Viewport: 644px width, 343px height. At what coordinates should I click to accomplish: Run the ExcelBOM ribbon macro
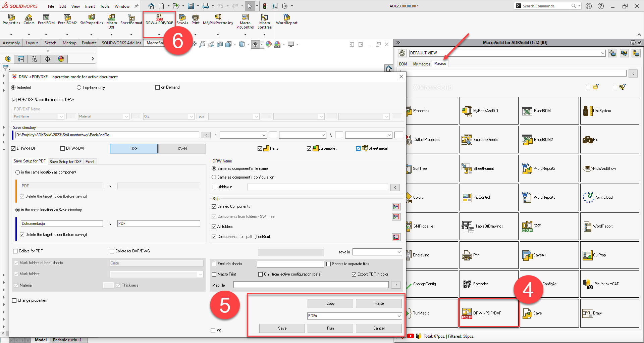point(46,19)
